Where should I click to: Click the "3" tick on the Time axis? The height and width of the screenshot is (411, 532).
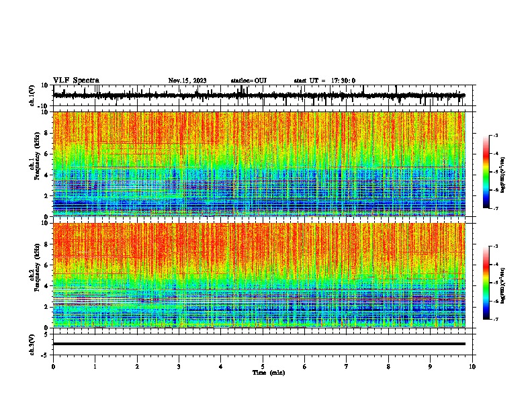pyautogui.click(x=179, y=367)
